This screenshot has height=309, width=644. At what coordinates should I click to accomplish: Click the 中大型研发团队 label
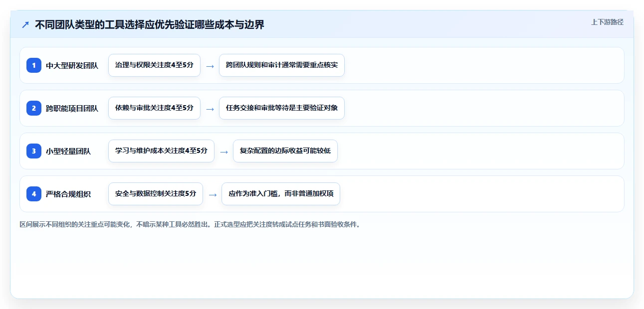click(72, 65)
